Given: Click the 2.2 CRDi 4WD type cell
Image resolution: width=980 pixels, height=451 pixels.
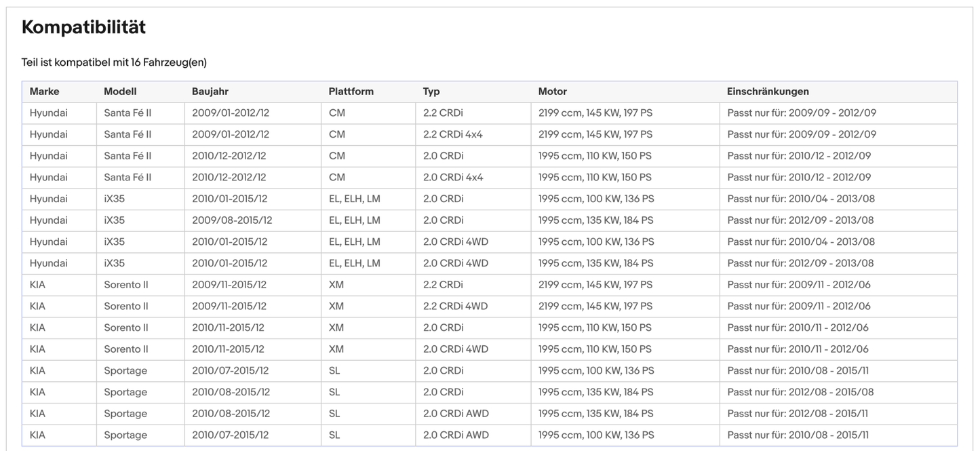Looking at the screenshot, I should tap(455, 306).
